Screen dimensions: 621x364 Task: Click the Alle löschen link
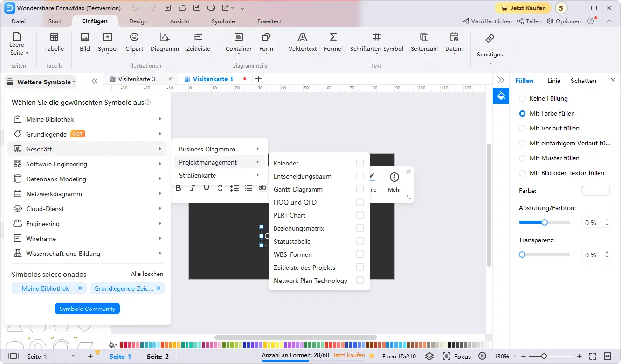147,274
